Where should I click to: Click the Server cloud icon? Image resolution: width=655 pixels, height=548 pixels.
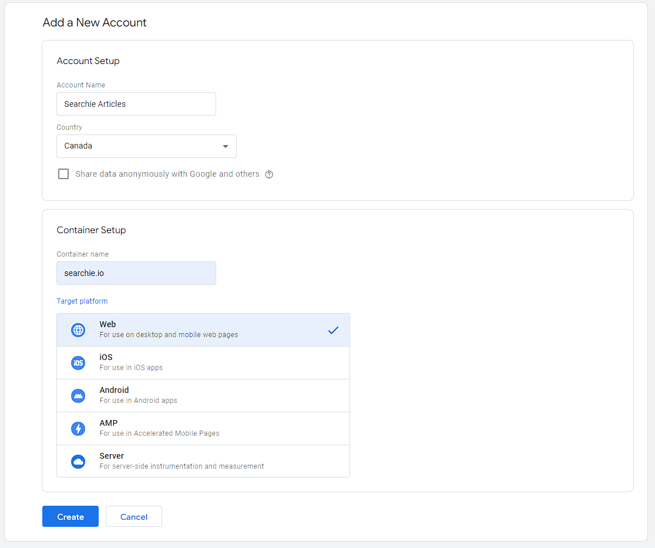[78, 462]
